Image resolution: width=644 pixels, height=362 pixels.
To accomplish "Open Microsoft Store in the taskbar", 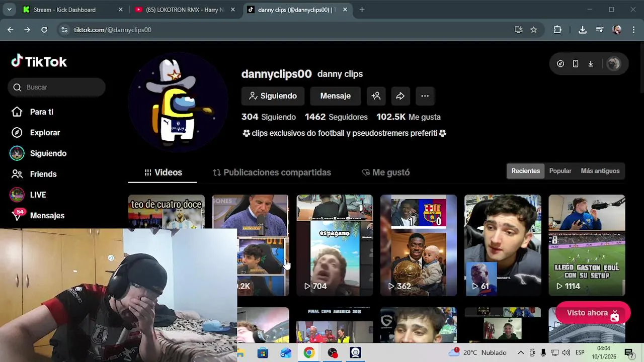I will pos(263,353).
